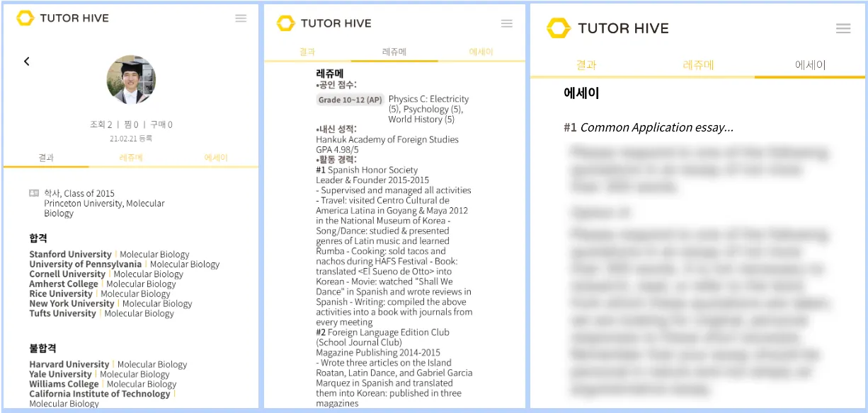The image size is (868, 413).
Task: Click 'Hankuk Academy of Foreign Studies' text
Action: click(387, 139)
